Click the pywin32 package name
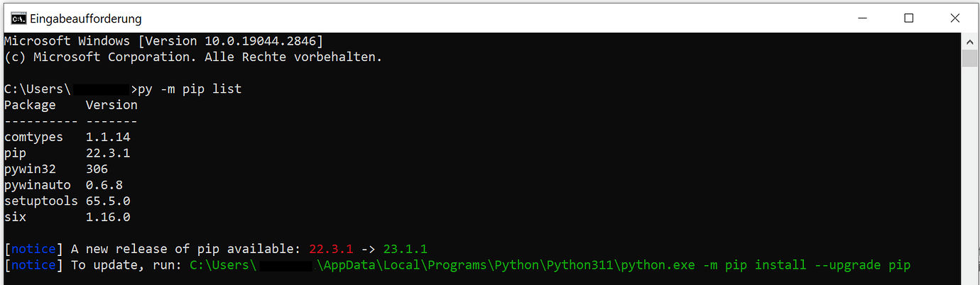Screen dimensions: 980x285 [30, 169]
